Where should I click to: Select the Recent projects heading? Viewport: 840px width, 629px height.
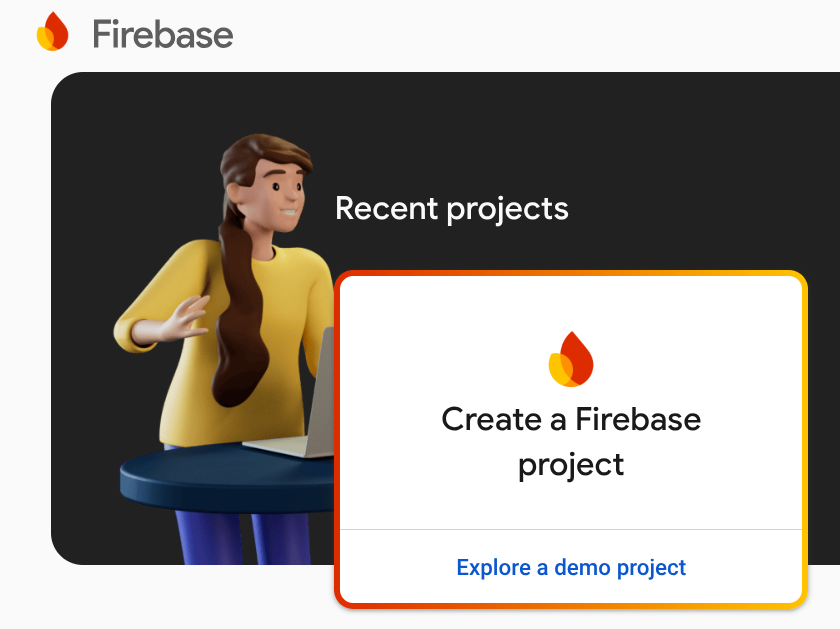pos(452,208)
